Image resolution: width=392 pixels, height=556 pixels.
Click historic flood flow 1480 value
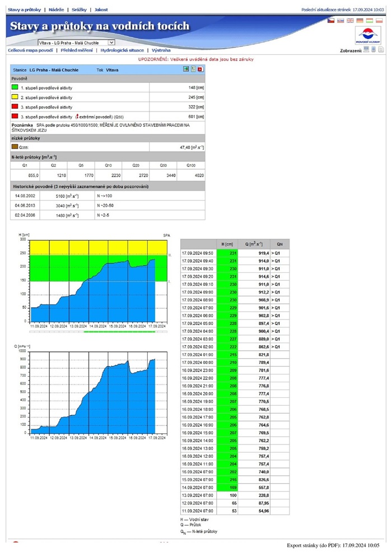click(x=67, y=215)
